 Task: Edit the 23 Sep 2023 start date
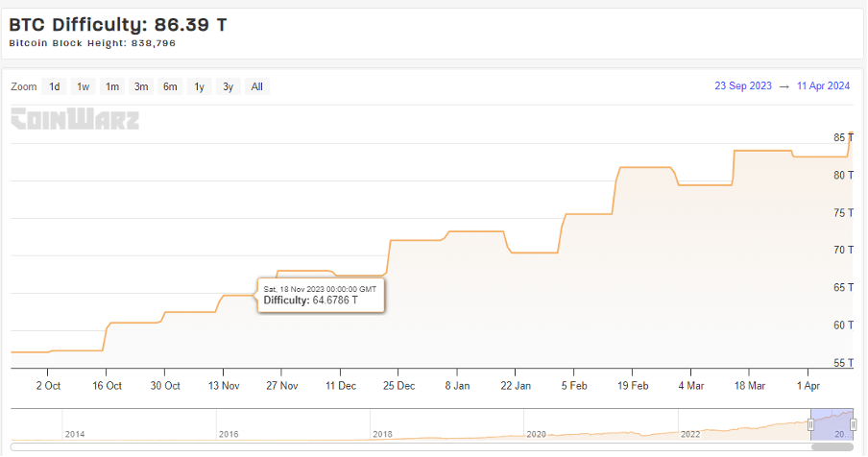tap(743, 85)
